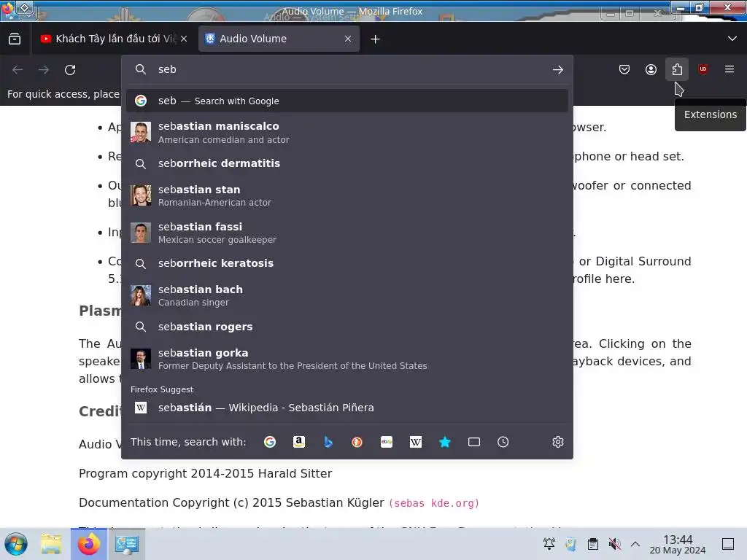
Task: Search bookmarks with star icon
Action: pos(444,442)
